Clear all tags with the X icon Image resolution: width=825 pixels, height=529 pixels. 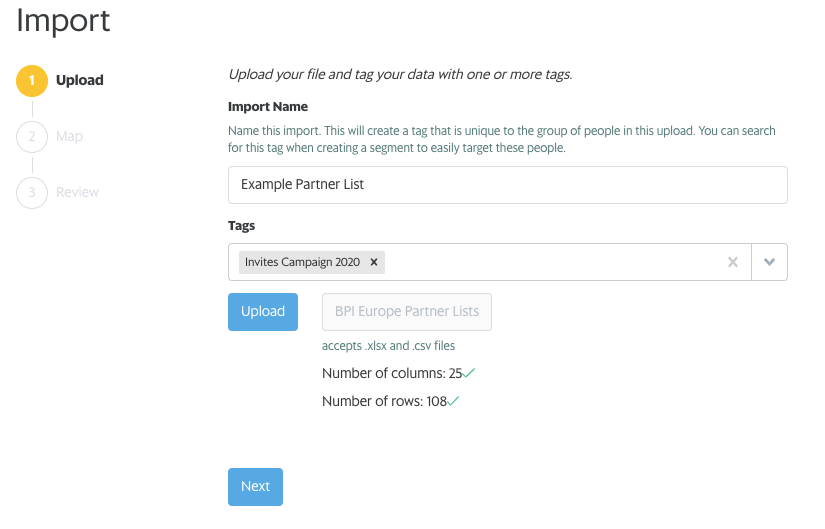[732, 262]
